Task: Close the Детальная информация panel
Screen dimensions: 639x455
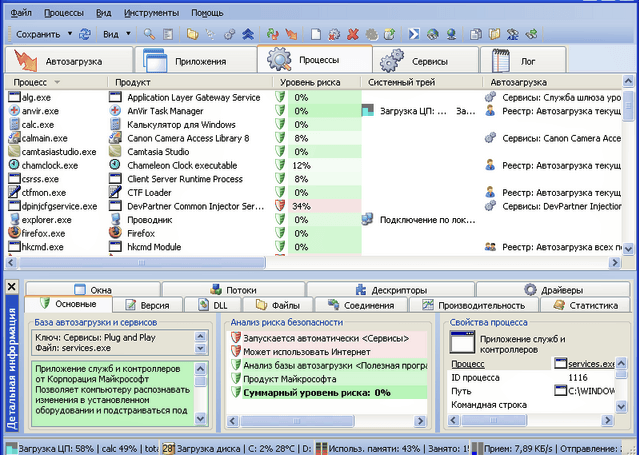Action: pos(12,287)
